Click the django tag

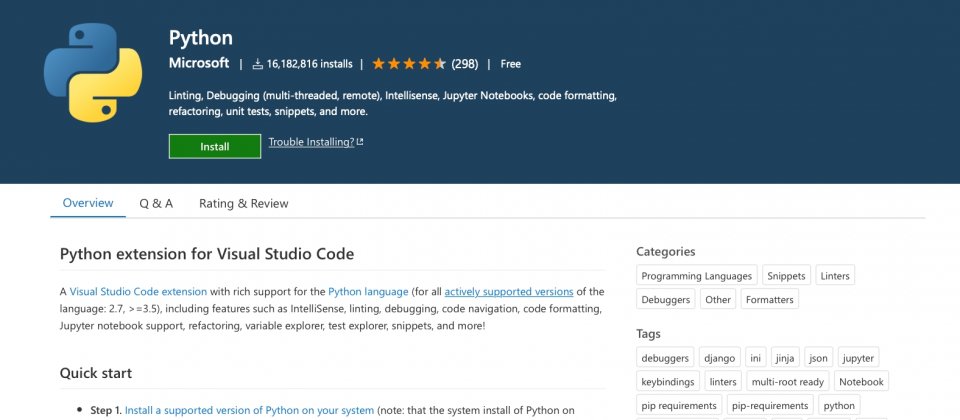pos(720,358)
